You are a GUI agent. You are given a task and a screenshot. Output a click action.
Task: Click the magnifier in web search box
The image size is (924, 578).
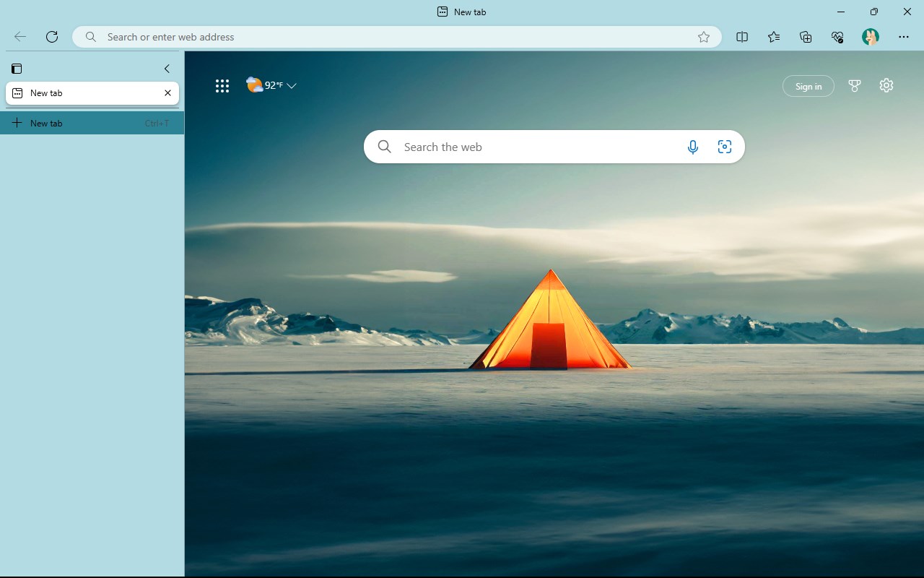[x=385, y=147]
